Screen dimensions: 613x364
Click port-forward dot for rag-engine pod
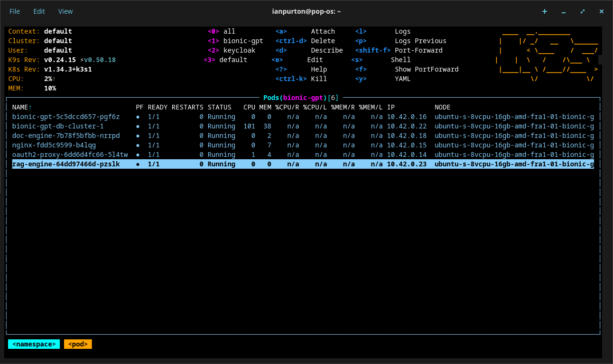(138, 164)
